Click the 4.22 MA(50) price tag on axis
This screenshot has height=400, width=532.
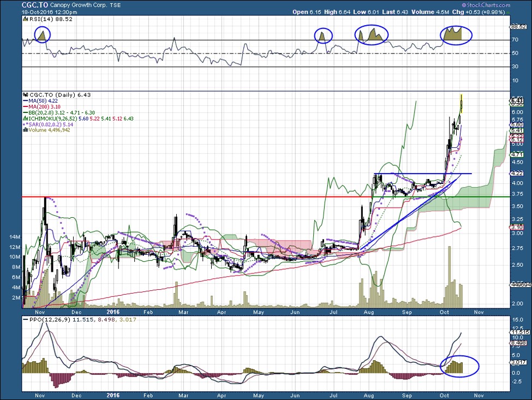(517, 174)
